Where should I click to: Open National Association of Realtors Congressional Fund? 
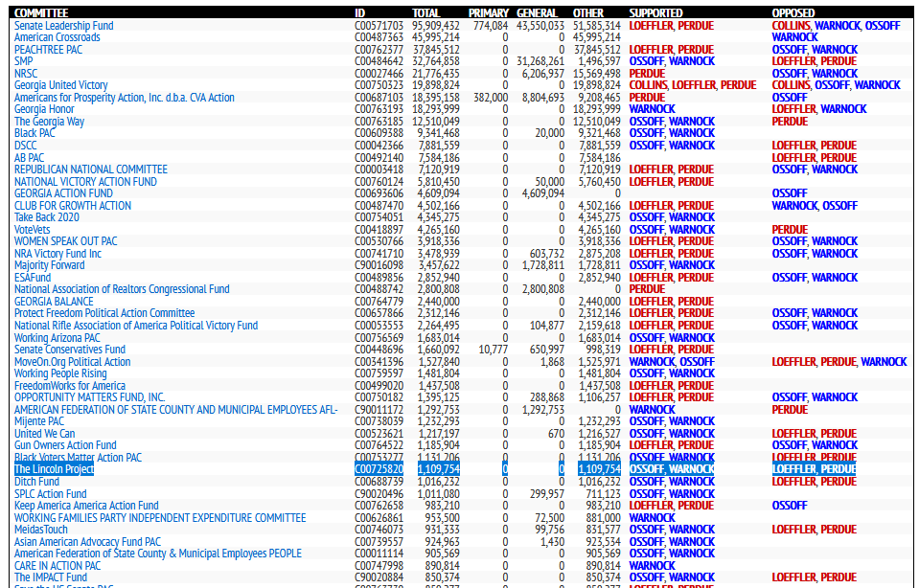click(x=122, y=290)
